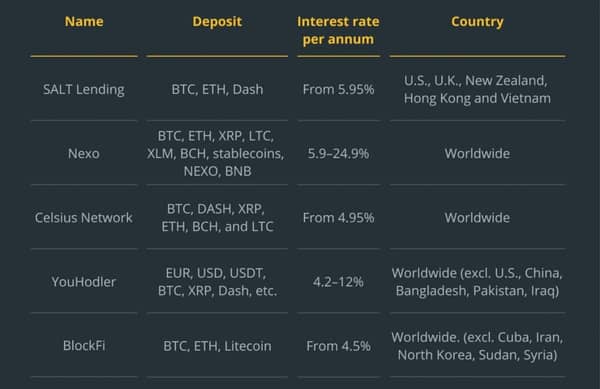Click the From 5.95% interest rate
Screen dimensions: 600x389
[338, 89]
